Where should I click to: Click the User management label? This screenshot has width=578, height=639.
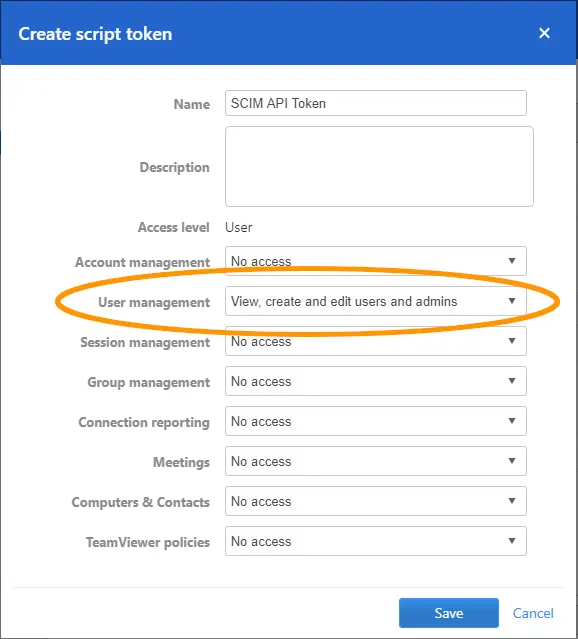(154, 302)
